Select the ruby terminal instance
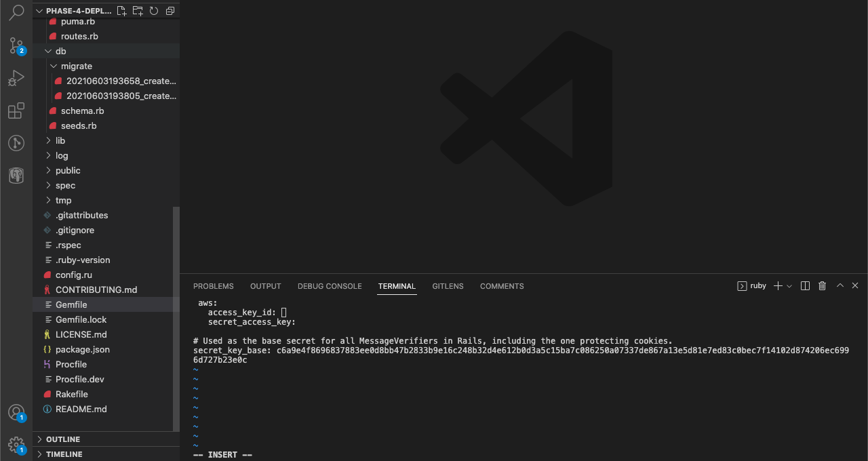The height and width of the screenshot is (461, 868). (x=751, y=286)
